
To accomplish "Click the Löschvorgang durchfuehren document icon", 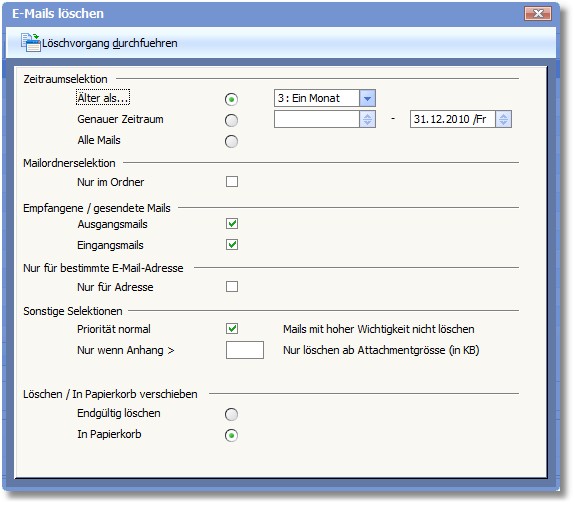I will pyautogui.click(x=30, y=42).
